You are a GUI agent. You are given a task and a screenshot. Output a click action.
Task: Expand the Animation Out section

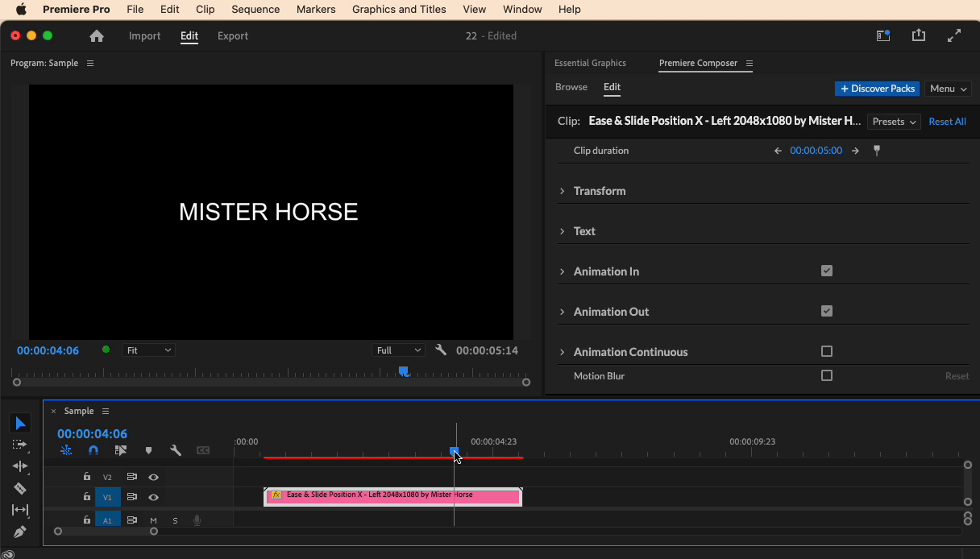[563, 312]
